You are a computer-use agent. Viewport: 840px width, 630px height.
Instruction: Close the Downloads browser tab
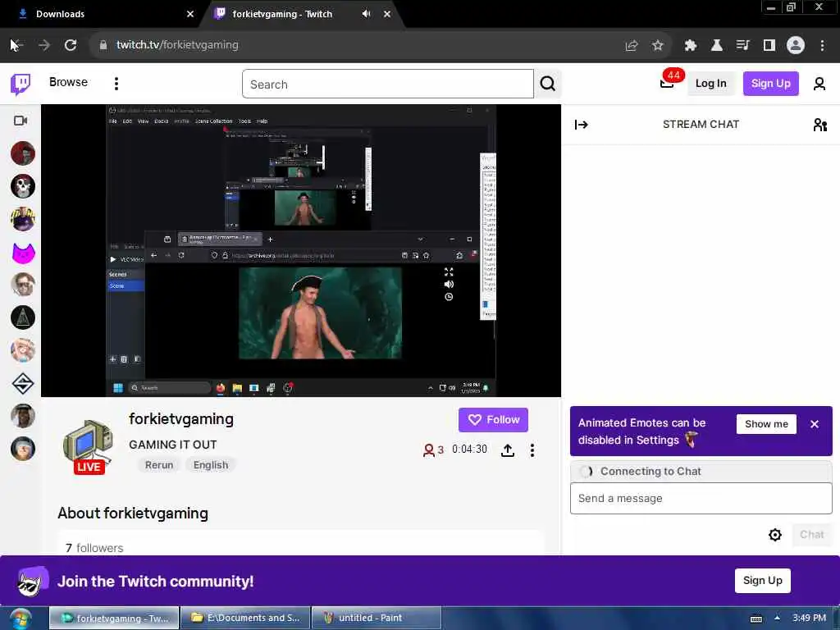[x=190, y=14]
